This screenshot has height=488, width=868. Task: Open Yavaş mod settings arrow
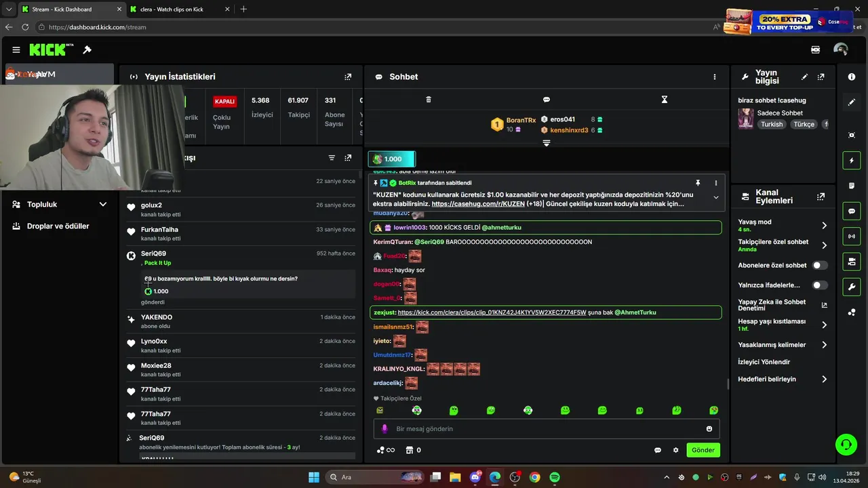tap(825, 225)
